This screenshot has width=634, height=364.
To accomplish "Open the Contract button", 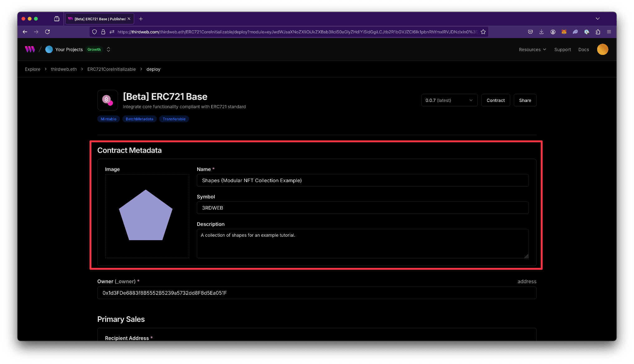I will (x=495, y=100).
